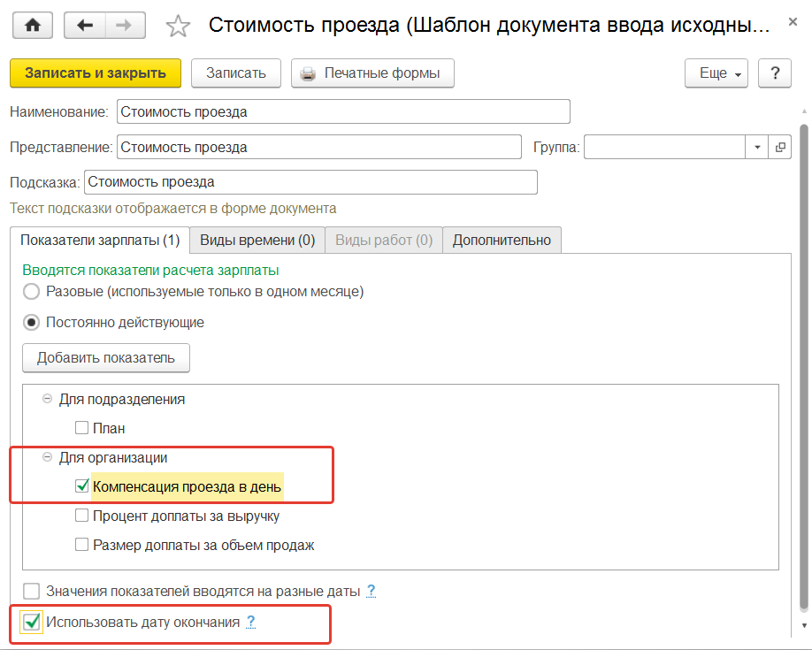Check the План checkbox
This screenshot has height=650, width=812.
click(x=82, y=428)
